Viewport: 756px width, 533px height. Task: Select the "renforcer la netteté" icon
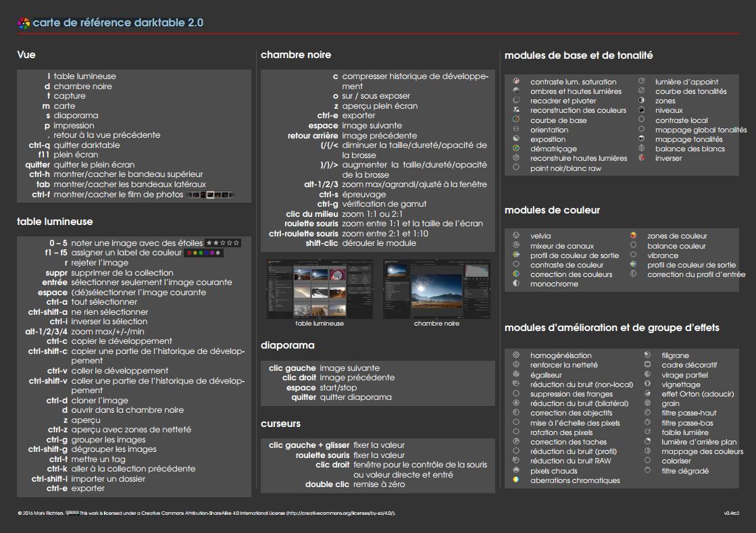[x=516, y=364]
